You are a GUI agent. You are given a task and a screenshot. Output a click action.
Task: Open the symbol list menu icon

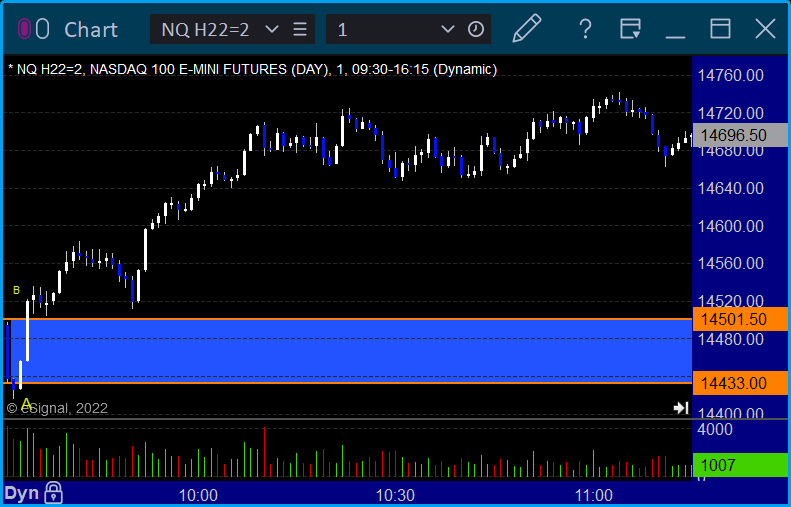(300, 29)
